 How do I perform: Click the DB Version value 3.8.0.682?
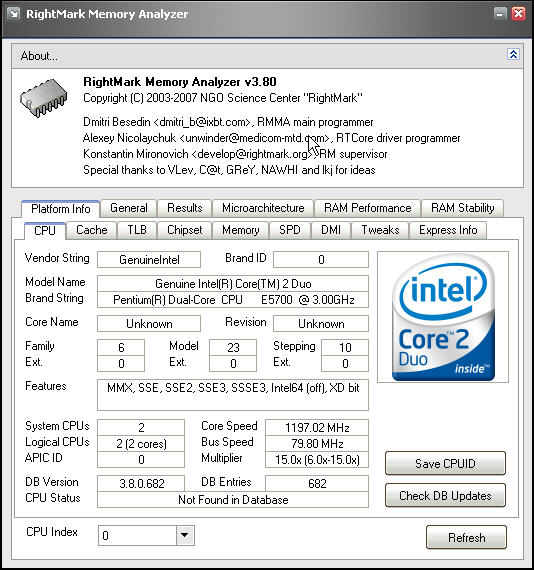tap(141, 483)
